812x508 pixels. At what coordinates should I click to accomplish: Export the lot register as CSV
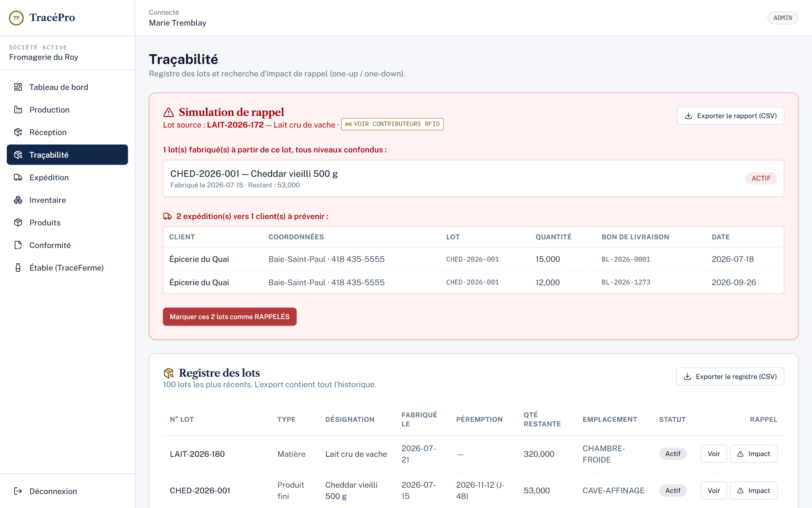[x=730, y=377]
